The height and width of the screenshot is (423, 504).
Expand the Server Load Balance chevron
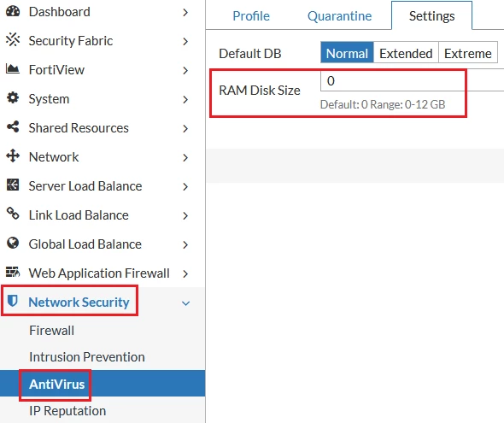click(x=185, y=187)
